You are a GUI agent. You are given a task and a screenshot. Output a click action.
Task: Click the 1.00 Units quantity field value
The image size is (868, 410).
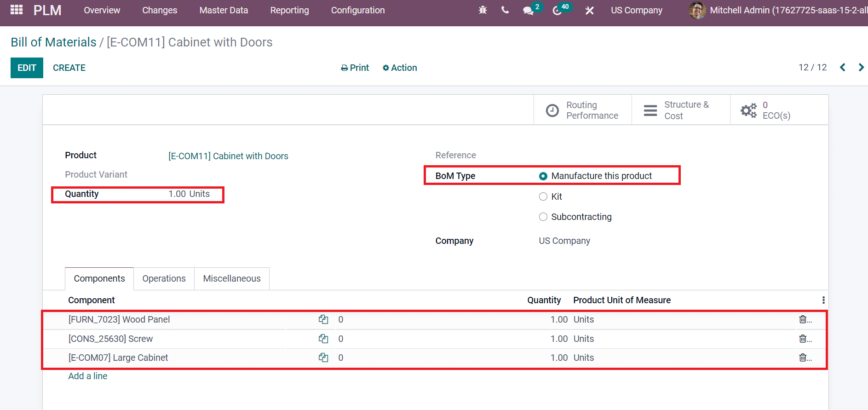tap(189, 194)
